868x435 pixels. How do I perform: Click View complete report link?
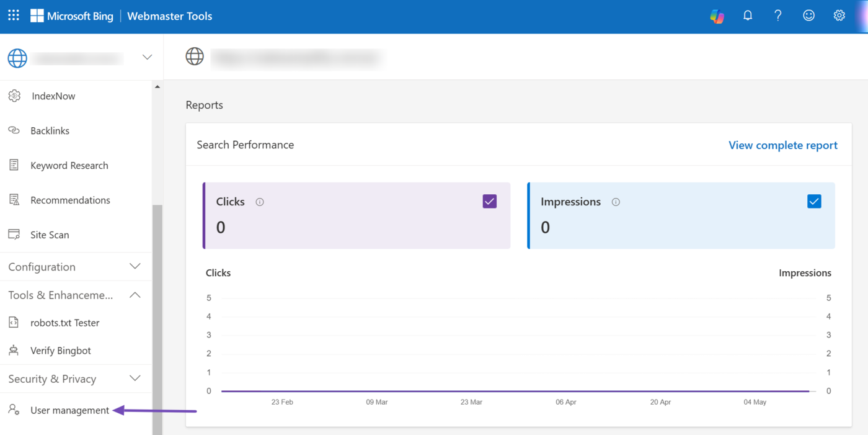782,145
